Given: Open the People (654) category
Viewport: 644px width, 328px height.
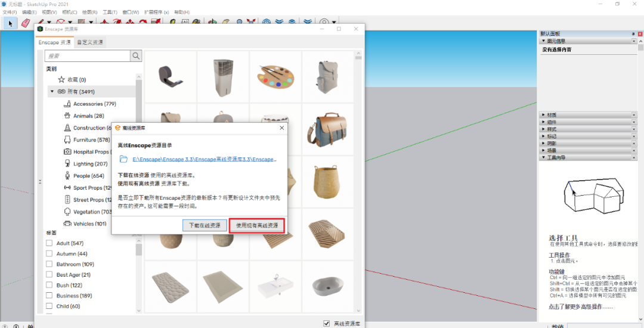Looking at the screenshot, I should [89, 176].
